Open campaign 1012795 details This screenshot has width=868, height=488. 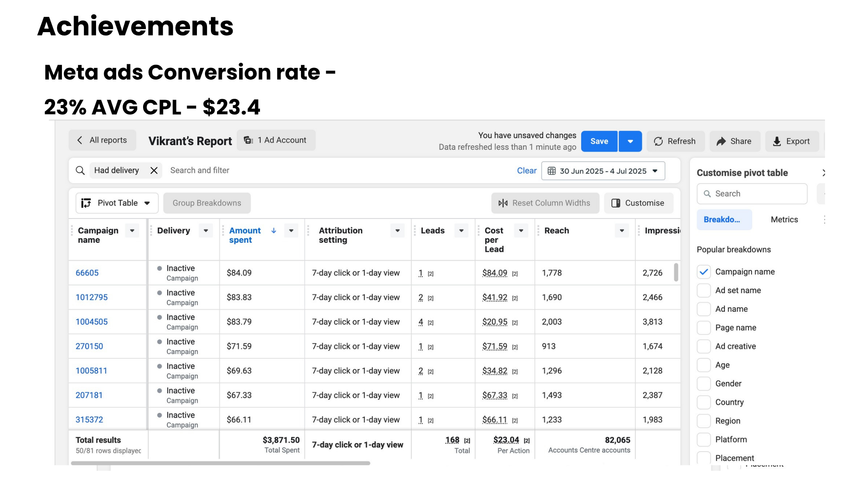point(92,297)
